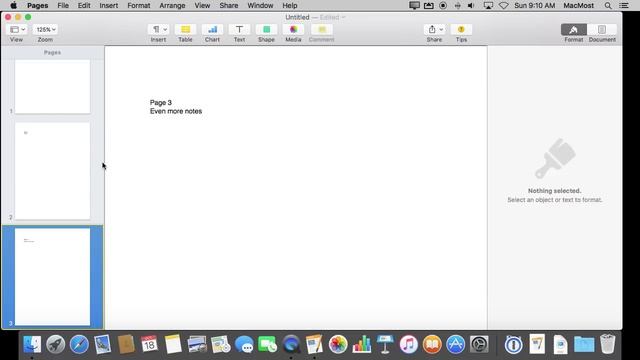The width and height of the screenshot is (640, 360).
Task: Open the Arrange menu
Action: (x=172, y=5)
